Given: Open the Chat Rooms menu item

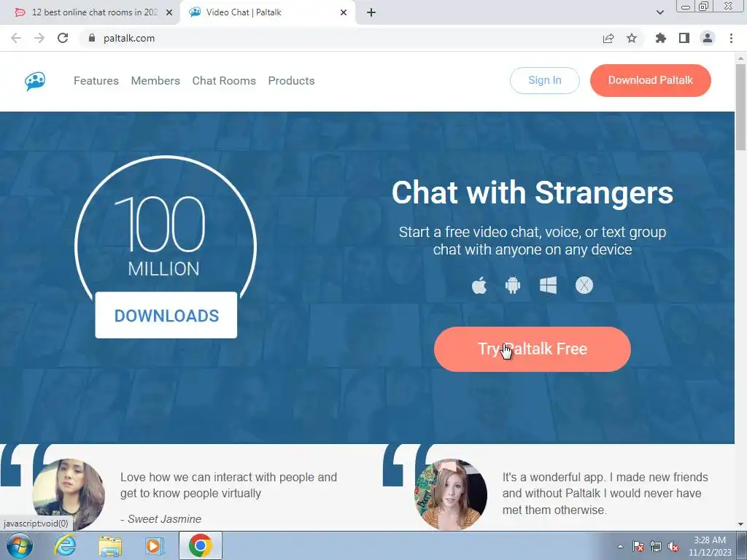Looking at the screenshot, I should click(224, 81).
